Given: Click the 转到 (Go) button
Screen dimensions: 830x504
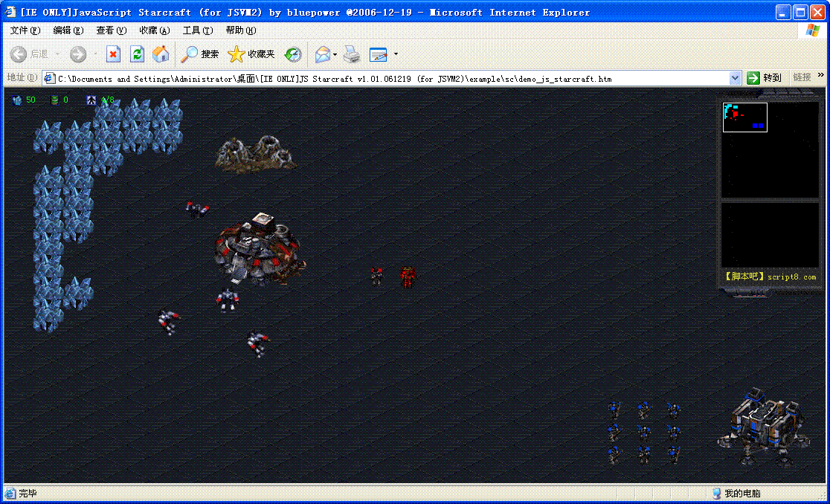Looking at the screenshot, I should [764, 78].
